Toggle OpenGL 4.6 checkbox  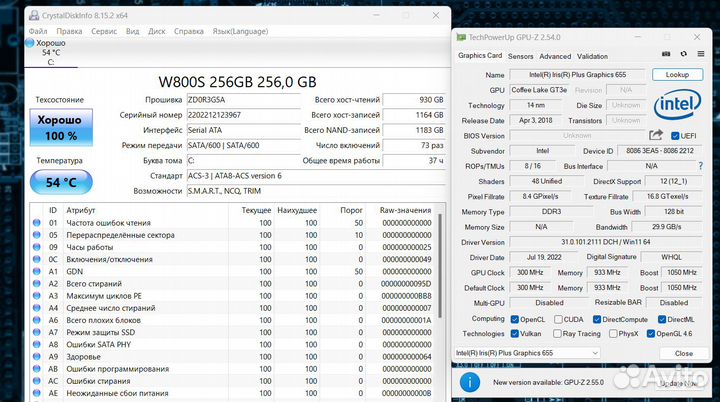coord(651,334)
